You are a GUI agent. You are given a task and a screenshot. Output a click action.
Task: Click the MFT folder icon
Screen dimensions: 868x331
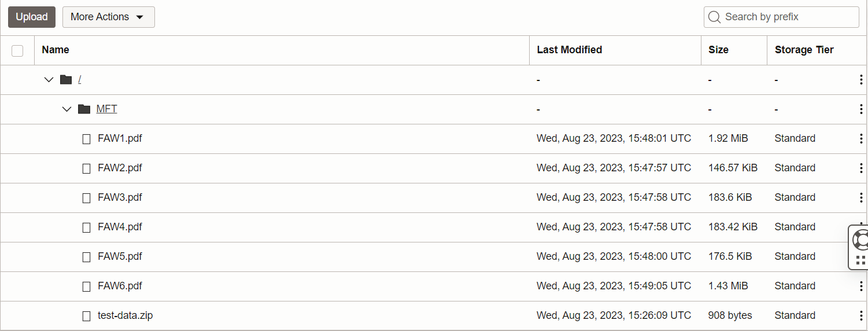(x=84, y=109)
